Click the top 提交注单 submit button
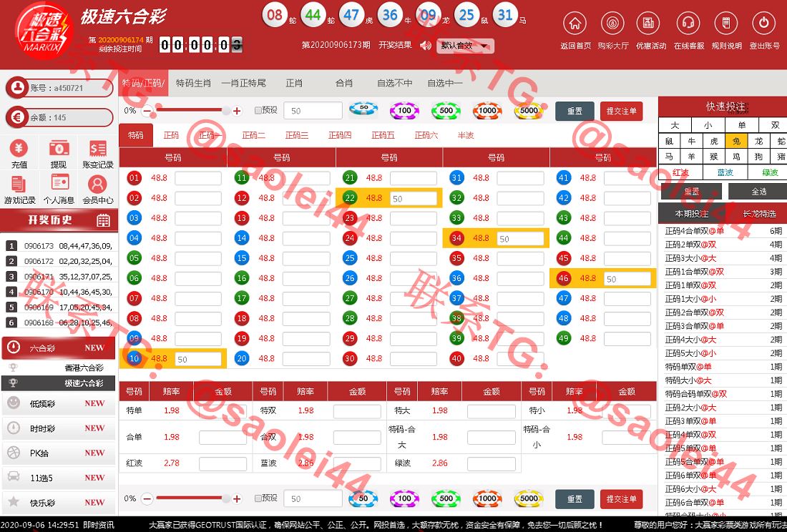 click(621, 111)
